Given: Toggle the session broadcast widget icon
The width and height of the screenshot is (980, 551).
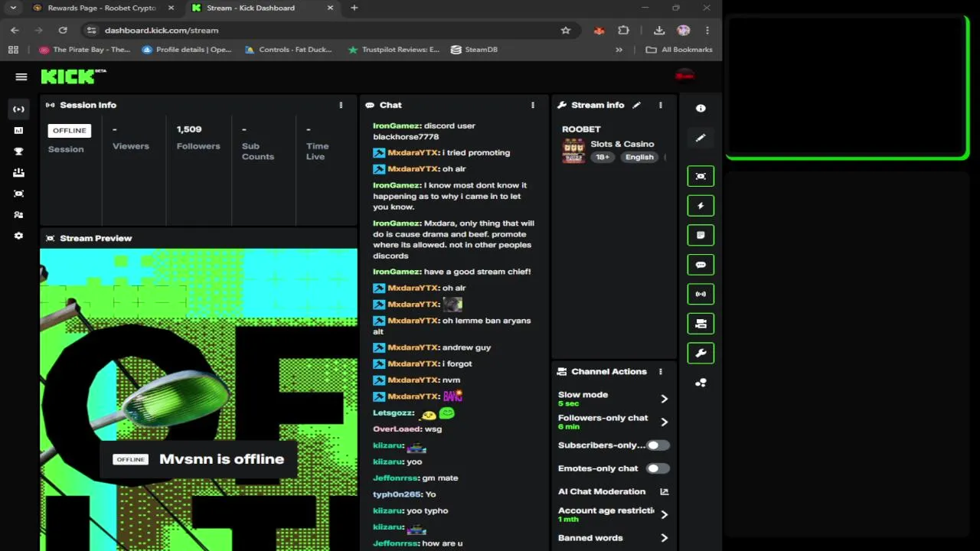Looking at the screenshot, I should (x=701, y=294).
